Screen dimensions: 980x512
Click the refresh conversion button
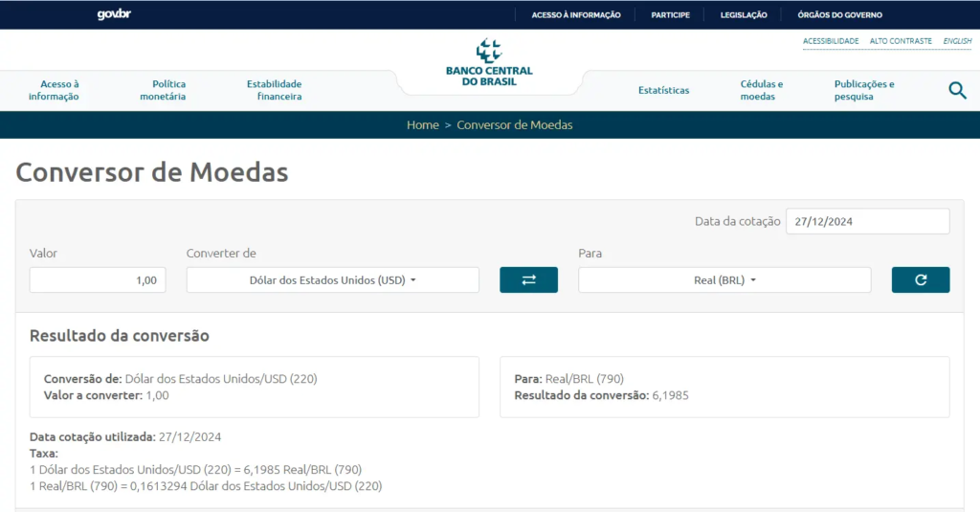(x=921, y=279)
